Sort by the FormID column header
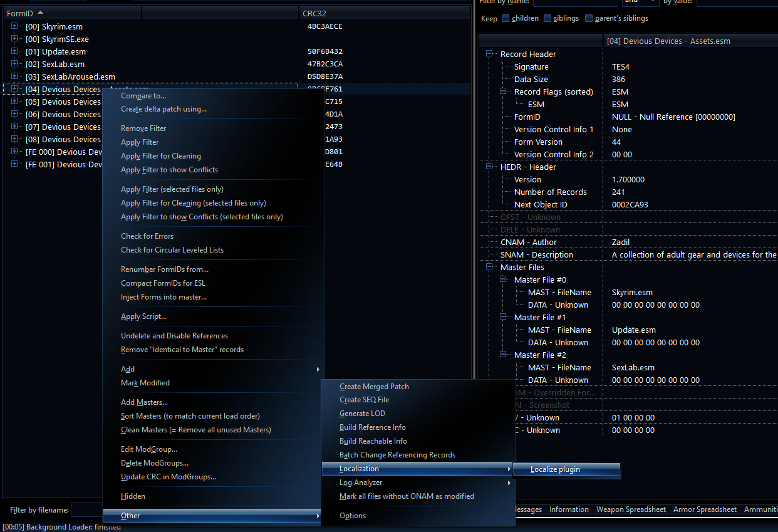Image resolution: width=778 pixels, height=532 pixels. [x=72, y=13]
